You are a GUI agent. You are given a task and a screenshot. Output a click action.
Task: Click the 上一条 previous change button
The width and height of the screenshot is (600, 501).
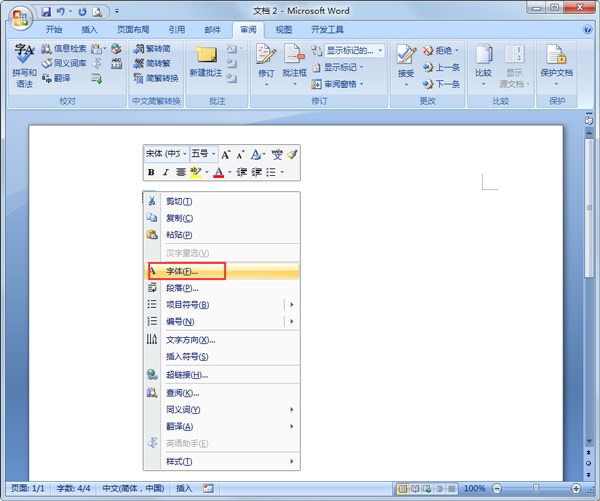[x=441, y=67]
